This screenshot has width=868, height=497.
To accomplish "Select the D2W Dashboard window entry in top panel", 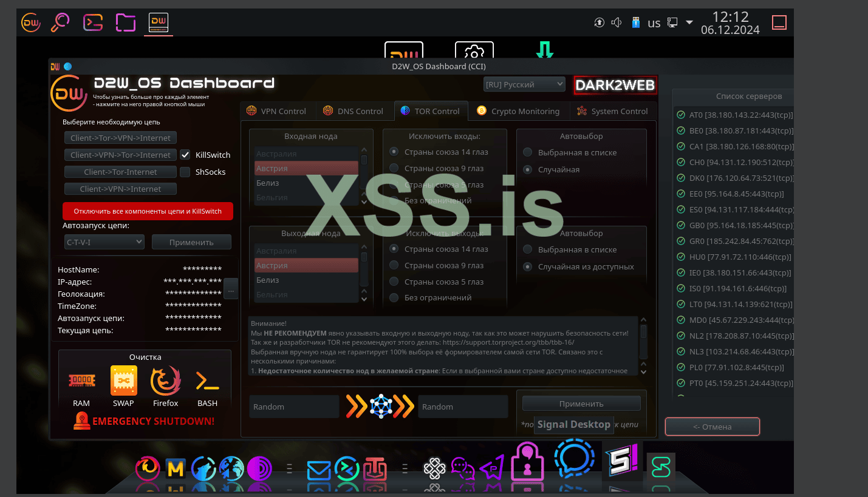I will [x=159, y=23].
